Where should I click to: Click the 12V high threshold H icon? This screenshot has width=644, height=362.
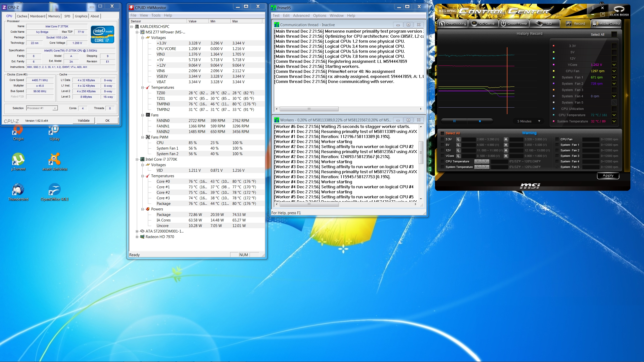click(x=506, y=150)
